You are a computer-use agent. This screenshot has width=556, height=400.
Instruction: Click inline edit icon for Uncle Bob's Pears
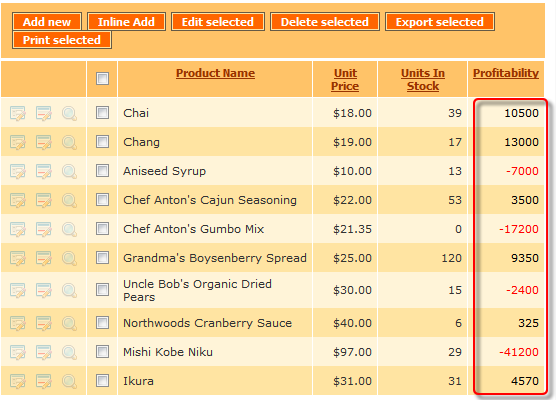pyautogui.click(x=44, y=290)
